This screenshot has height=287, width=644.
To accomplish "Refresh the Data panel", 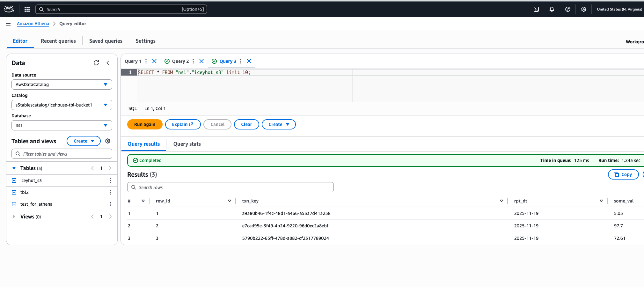I will [96, 63].
